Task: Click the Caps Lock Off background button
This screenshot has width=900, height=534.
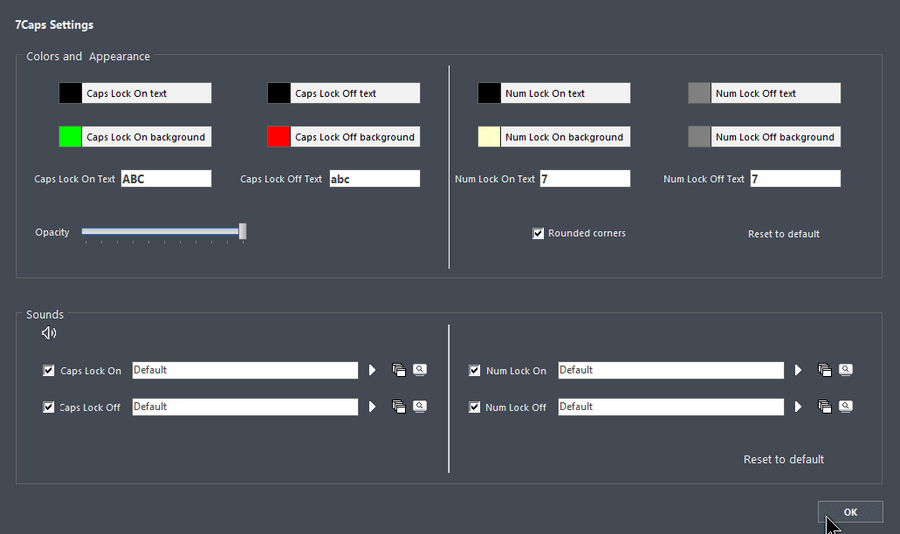Action: coord(355,137)
